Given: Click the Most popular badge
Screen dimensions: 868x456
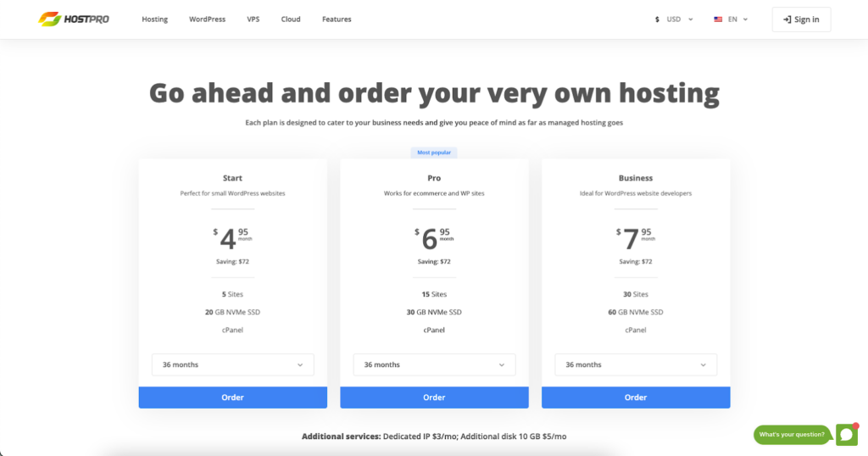Looking at the screenshot, I should point(434,153).
